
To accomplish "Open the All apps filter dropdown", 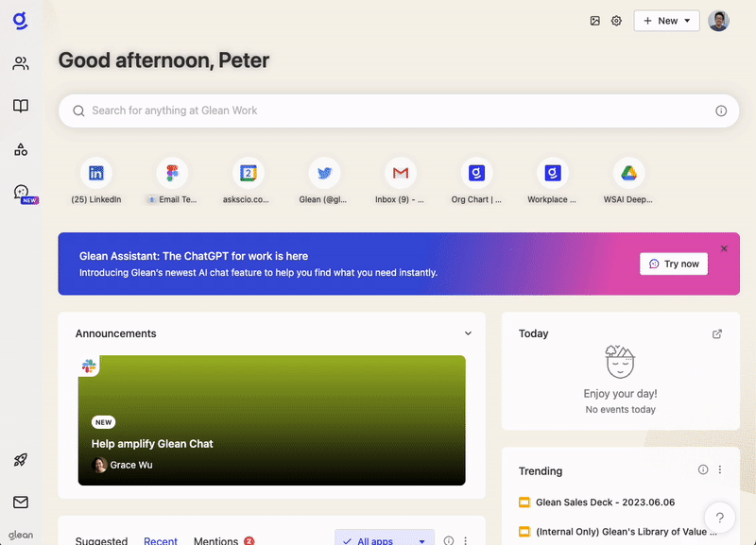I will pos(385,539).
